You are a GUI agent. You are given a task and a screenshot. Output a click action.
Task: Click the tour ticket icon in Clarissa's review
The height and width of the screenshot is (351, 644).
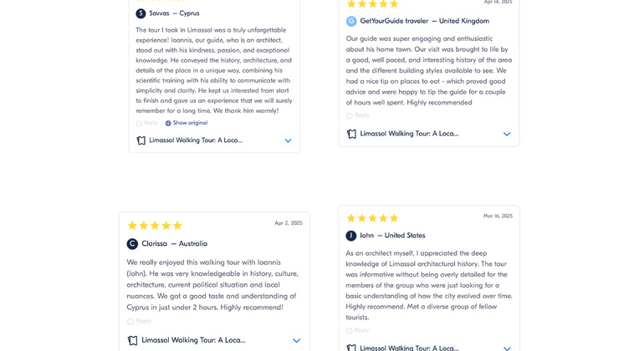132,340
